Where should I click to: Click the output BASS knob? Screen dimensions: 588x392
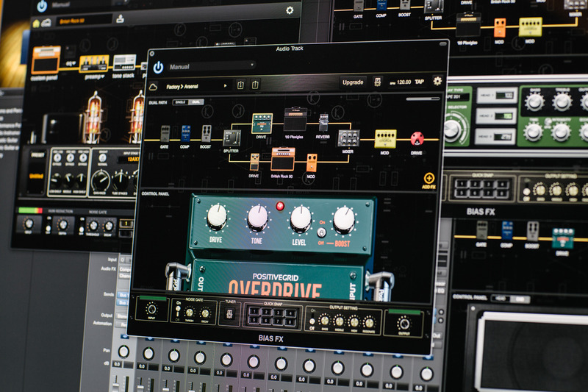pyautogui.click(x=324, y=321)
